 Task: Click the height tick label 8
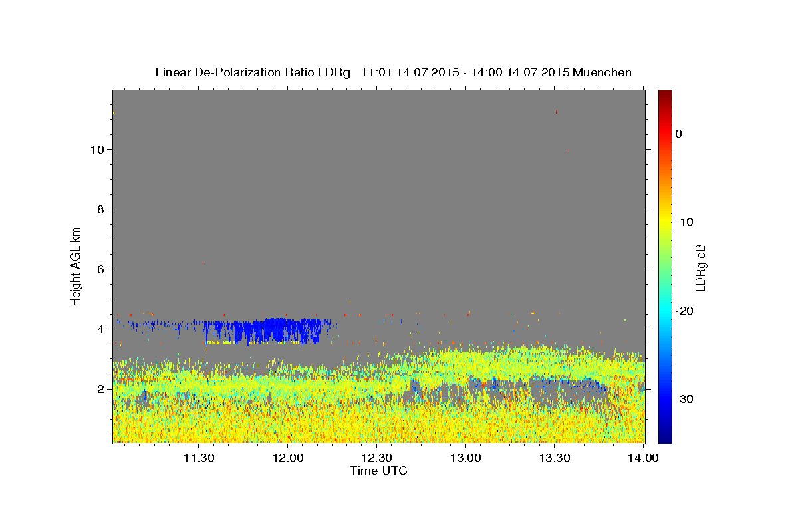point(102,209)
